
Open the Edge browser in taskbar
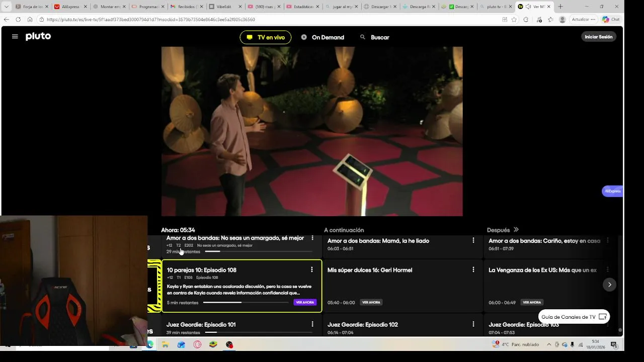pos(149,345)
